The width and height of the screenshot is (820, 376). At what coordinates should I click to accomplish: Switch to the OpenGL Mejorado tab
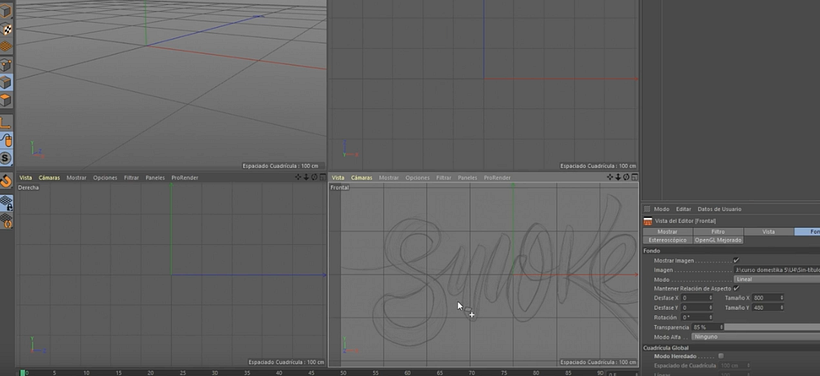click(718, 240)
